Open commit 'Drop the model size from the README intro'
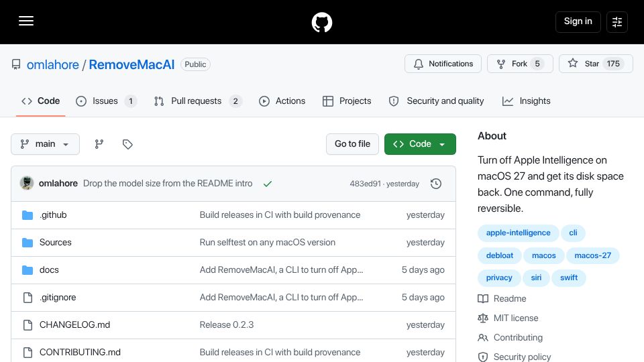The width and height of the screenshot is (644, 362). tap(168, 184)
